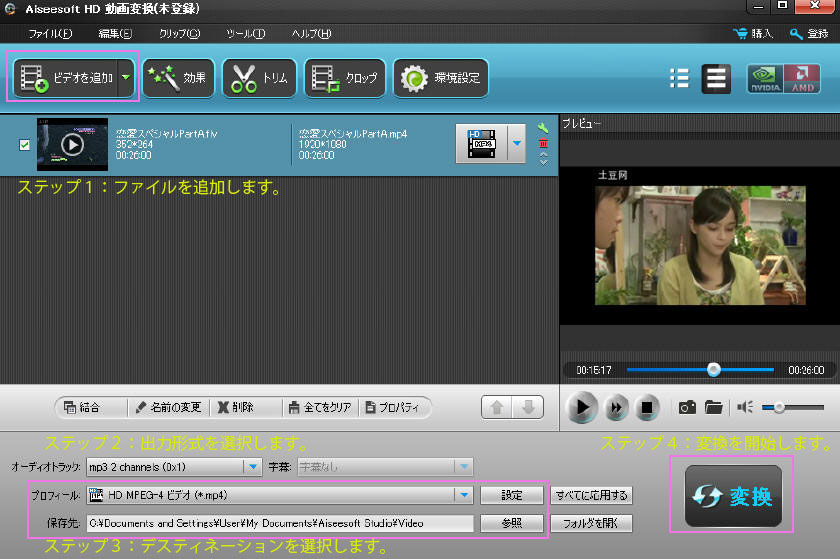
Task: Switch to compact rows view icon
Action: click(x=716, y=79)
